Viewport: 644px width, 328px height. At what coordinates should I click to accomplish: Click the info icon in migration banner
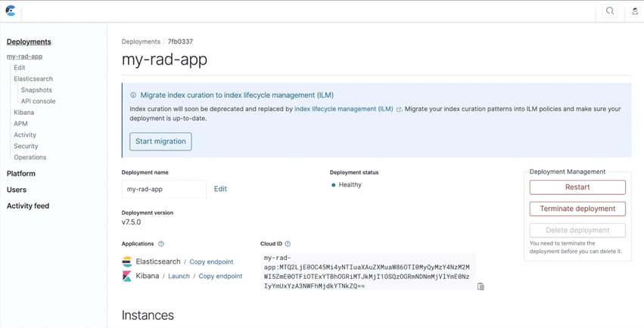[133, 95]
